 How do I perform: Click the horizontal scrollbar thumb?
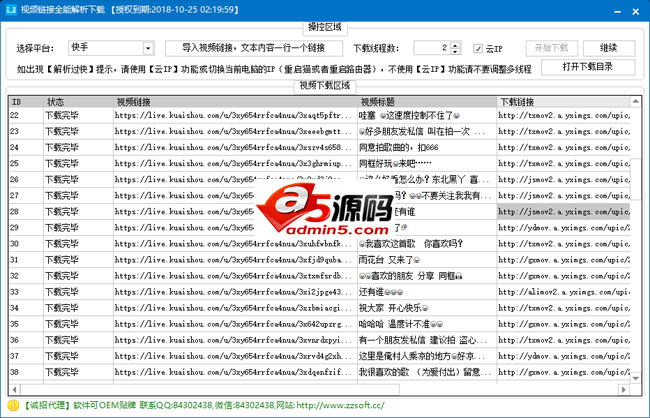[210, 389]
